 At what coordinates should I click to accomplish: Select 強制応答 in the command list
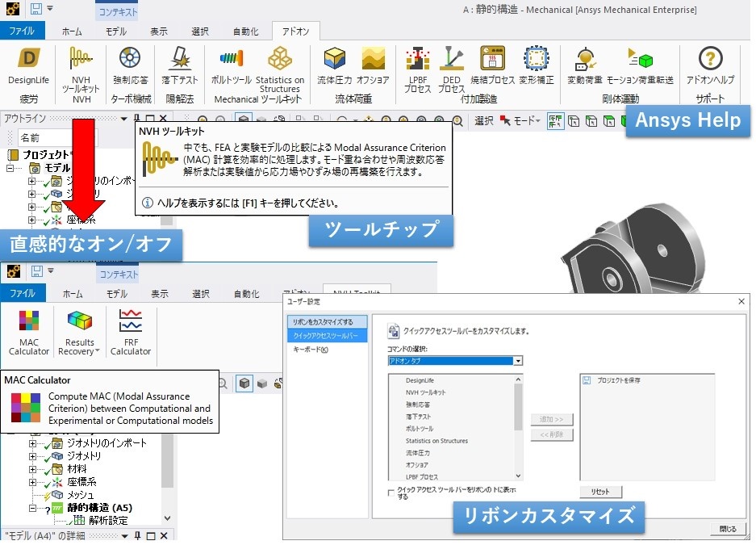click(418, 405)
